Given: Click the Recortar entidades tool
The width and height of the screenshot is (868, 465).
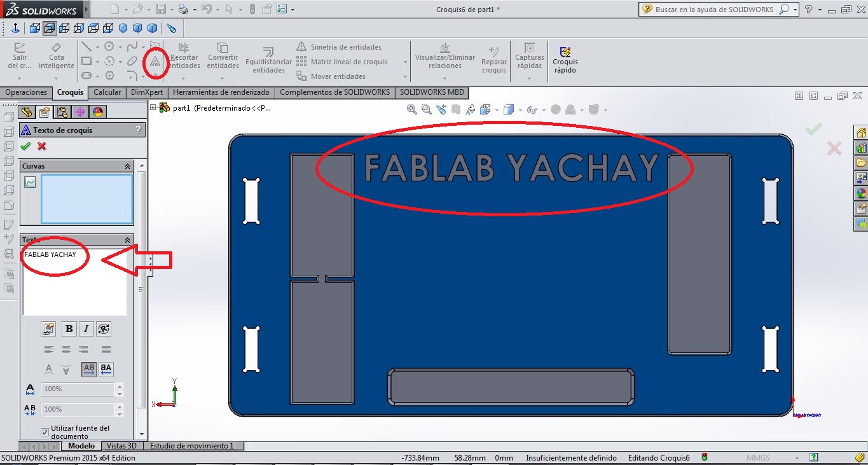Looking at the screenshot, I should coord(184,57).
